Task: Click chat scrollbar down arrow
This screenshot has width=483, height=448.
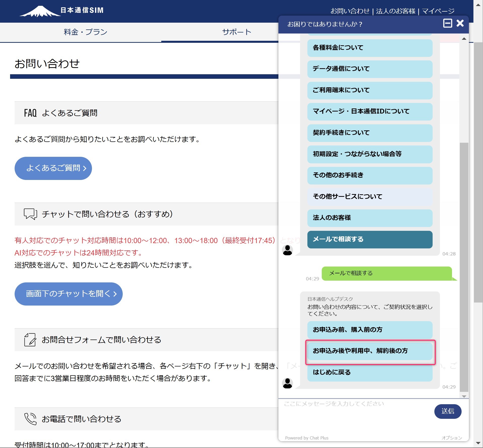Action: [x=464, y=396]
